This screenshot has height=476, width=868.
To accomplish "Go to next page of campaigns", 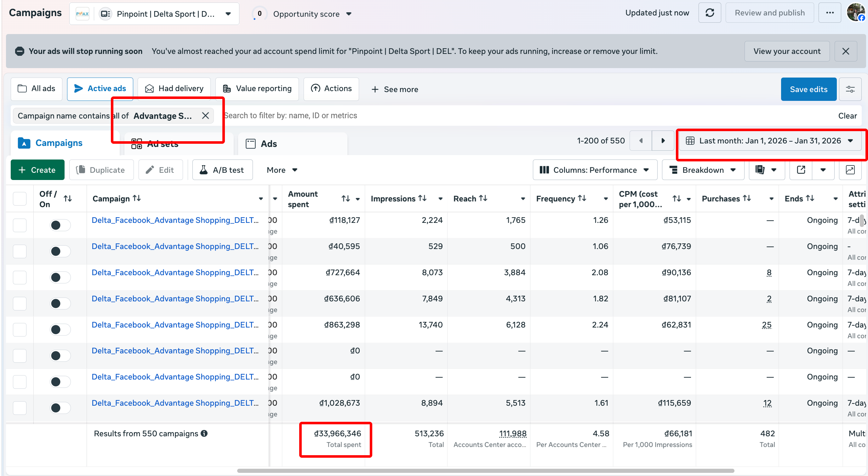I will pos(663,141).
